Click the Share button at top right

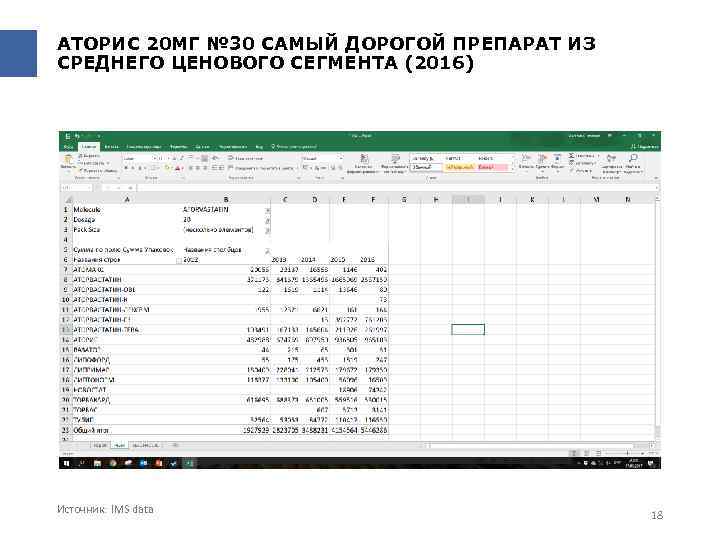point(645,147)
